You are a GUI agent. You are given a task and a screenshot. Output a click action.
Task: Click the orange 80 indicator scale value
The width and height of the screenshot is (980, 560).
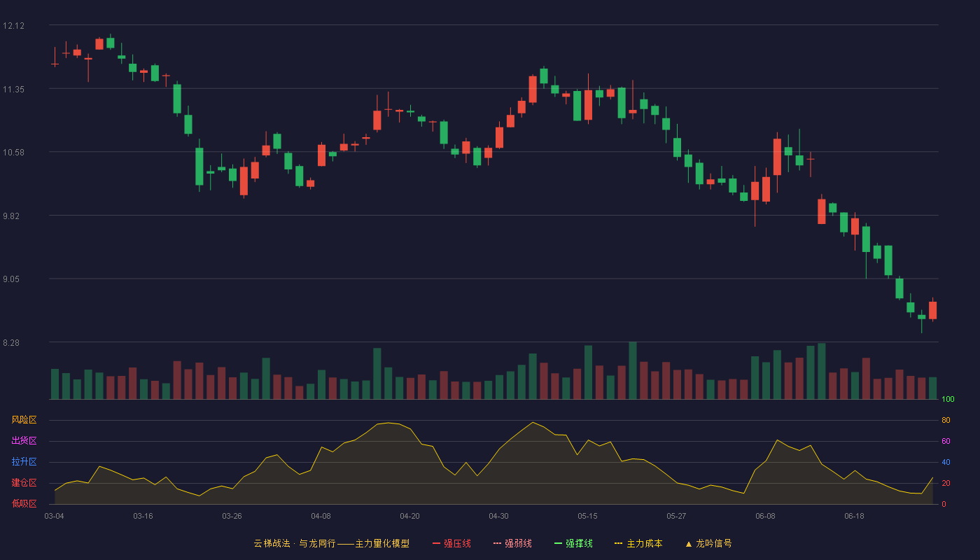point(946,421)
